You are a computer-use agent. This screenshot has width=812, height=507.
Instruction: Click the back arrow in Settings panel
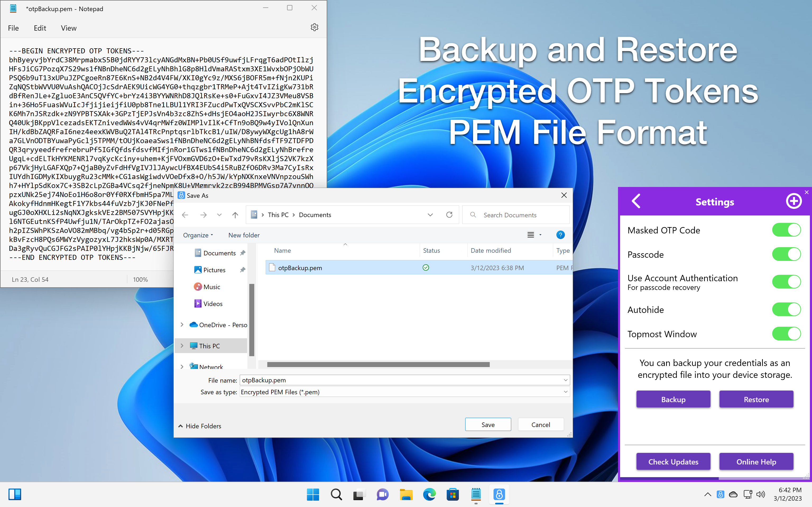coord(636,201)
